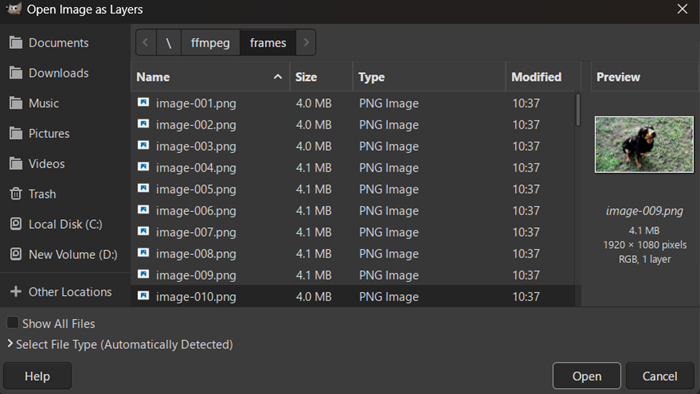Image resolution: width=700 pixels, height=394 pixels.
Task: Select the file name image-001.png
Action: point(196,103)
